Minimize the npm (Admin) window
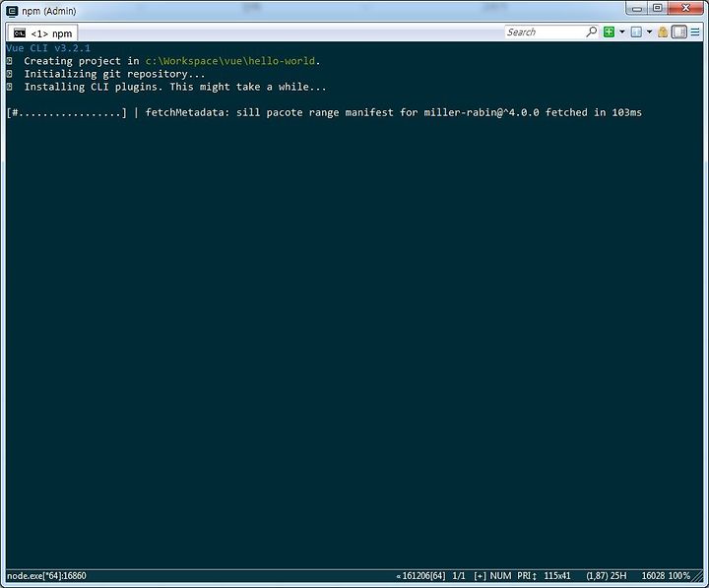The height and width of the screenshot is (588, 709). click(x=637, y=8)
